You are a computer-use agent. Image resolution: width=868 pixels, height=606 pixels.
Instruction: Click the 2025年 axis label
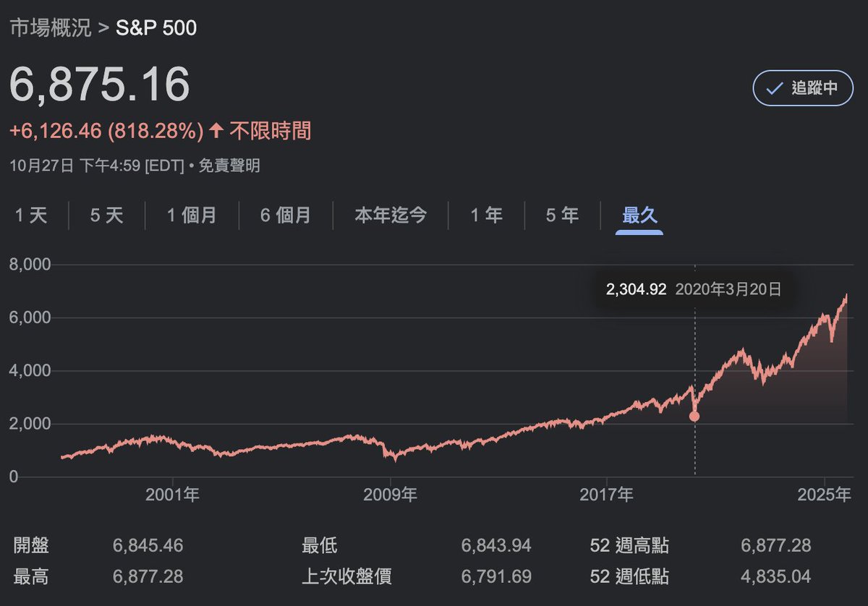click(x=824, y=495)
